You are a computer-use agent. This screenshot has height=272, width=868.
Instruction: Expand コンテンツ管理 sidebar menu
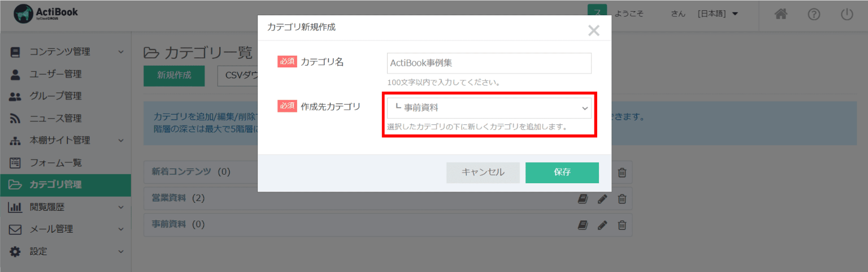click(x=66, y=52)
